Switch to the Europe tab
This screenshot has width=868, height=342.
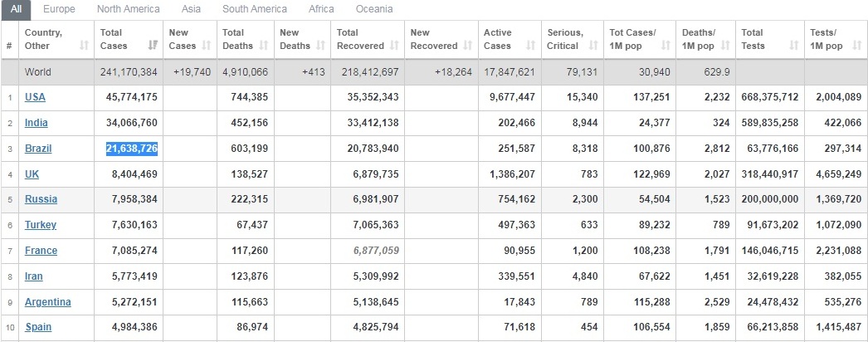(x=59, y=9)
